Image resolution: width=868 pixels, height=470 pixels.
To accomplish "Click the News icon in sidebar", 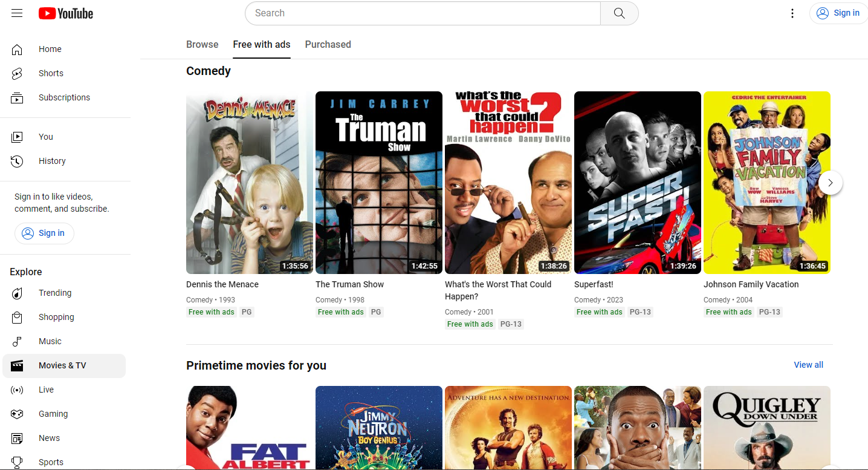I will pyautogui.click(x=17, y=438).
